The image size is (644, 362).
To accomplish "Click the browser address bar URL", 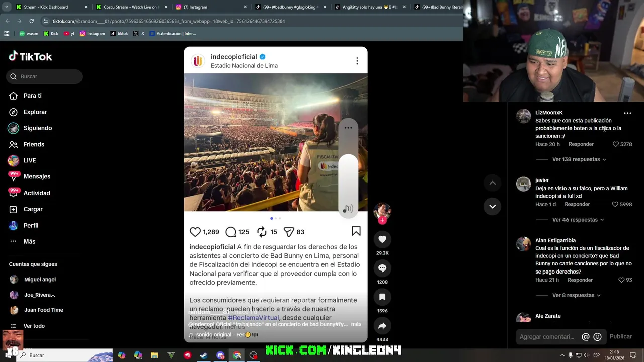I will (169, 21).
